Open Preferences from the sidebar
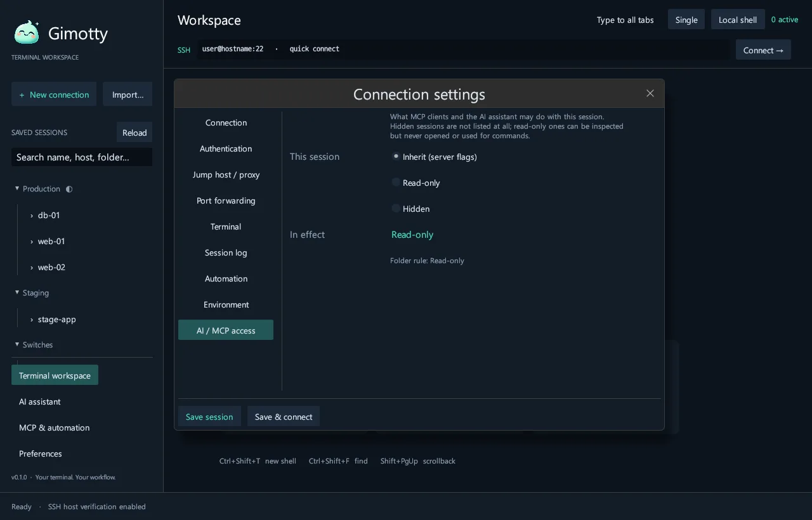The width and height of the screenshot is (812, 520). (41, 453)
